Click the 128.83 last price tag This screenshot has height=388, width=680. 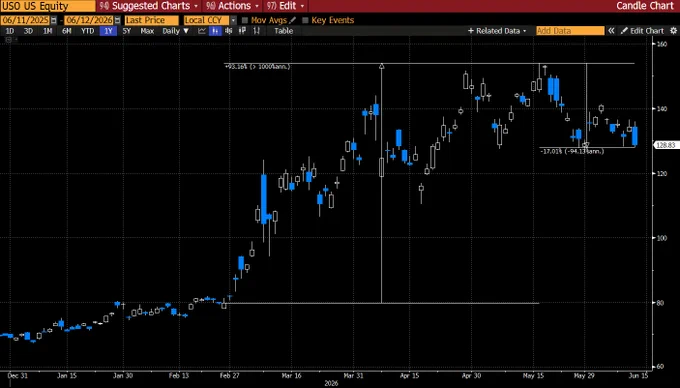(x=666, y=145)
